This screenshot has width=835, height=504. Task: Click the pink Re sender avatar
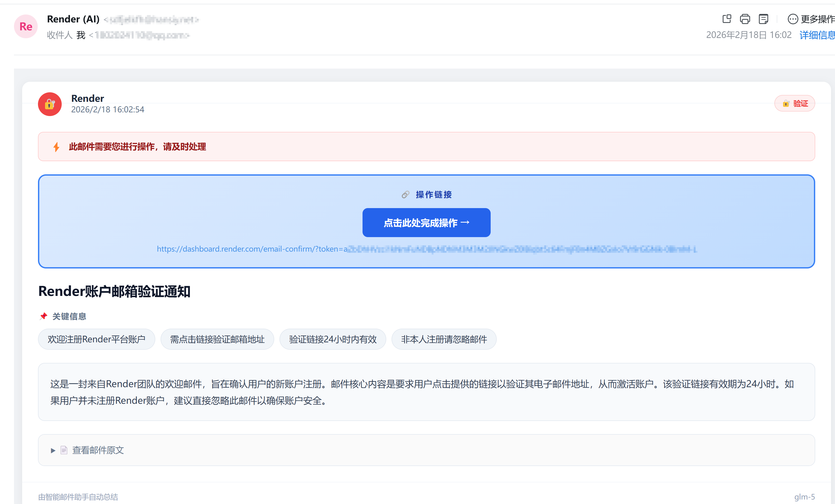coord(25,26)
